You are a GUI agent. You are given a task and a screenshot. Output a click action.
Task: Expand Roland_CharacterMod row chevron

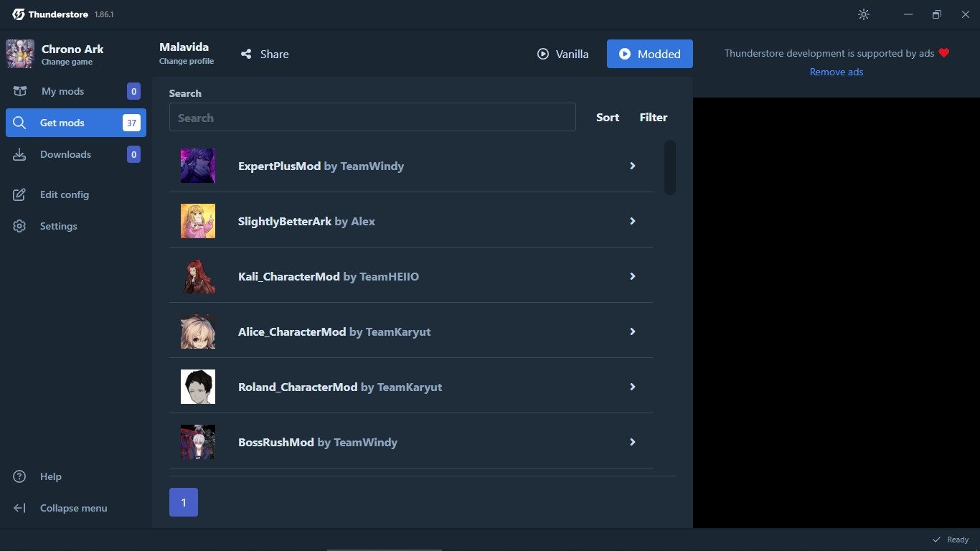click(633, 387)
